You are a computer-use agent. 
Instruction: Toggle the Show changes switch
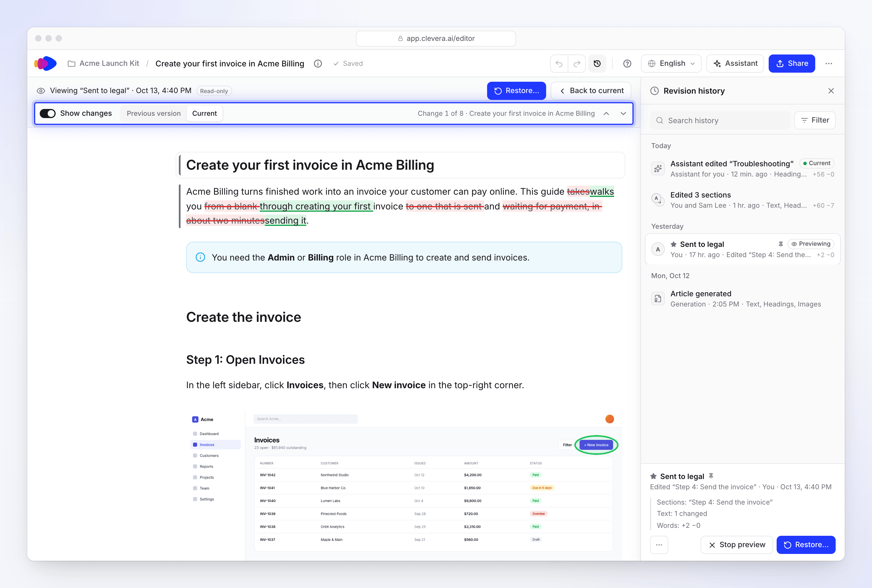point(48,113)
